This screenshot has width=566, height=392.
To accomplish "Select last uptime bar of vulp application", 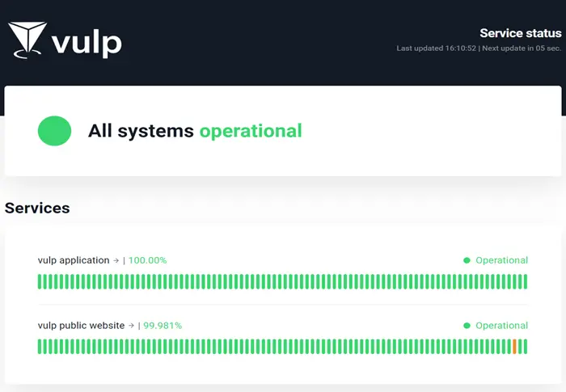I will 525,281.
